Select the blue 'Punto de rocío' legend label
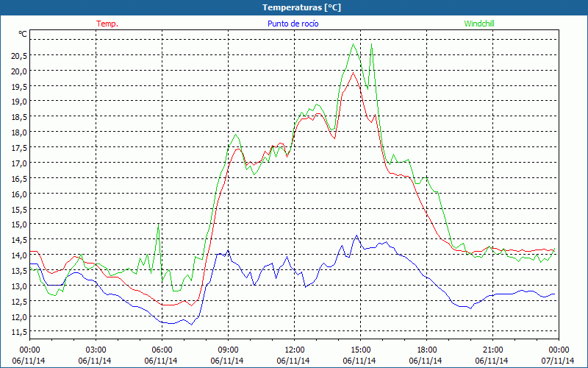This screenshot has width=588, height=368. (293, 24)
